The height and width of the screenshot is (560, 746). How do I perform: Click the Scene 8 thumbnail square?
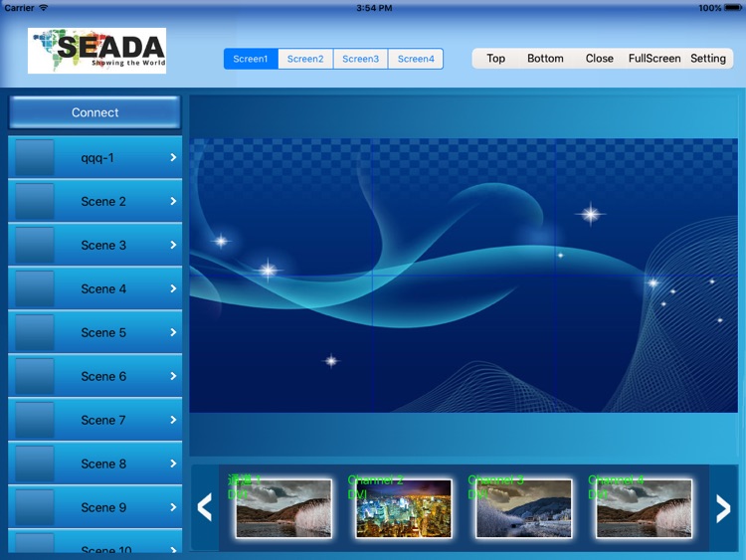pos(34,464)
